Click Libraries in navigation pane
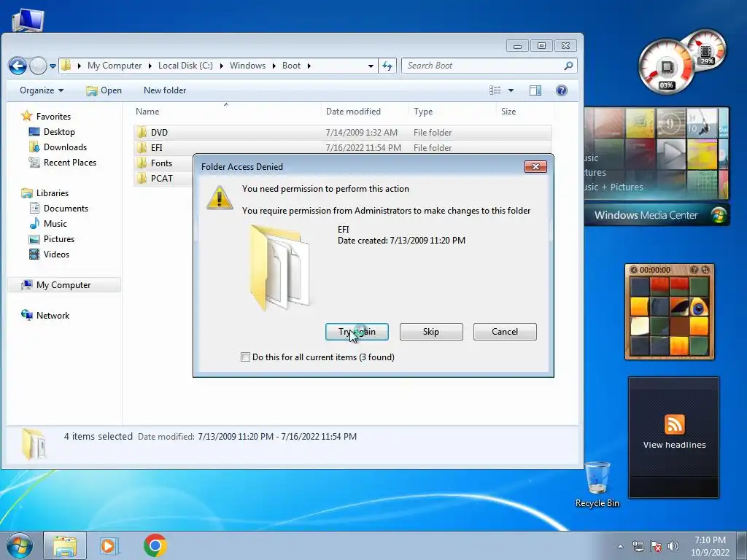 (x=53, y=192)
